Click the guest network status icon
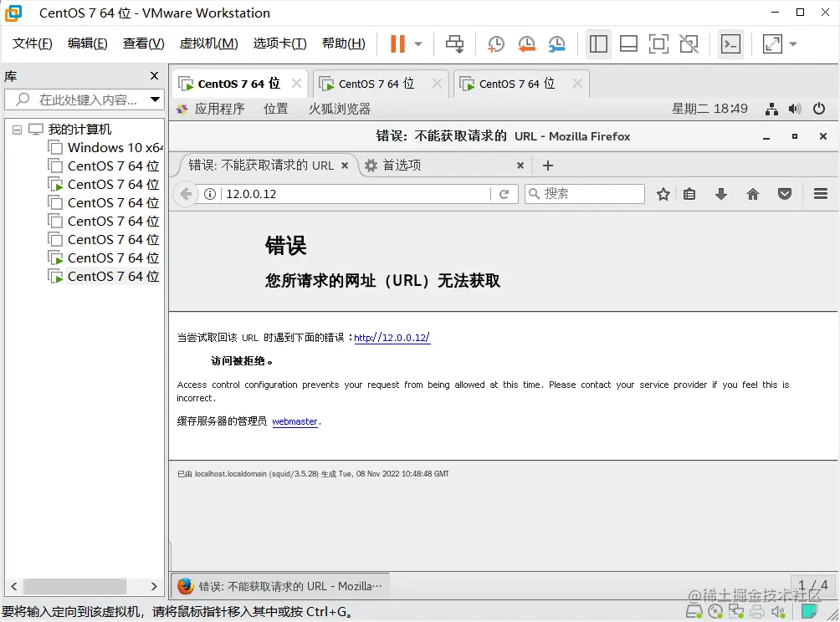 tap(771, 110)
